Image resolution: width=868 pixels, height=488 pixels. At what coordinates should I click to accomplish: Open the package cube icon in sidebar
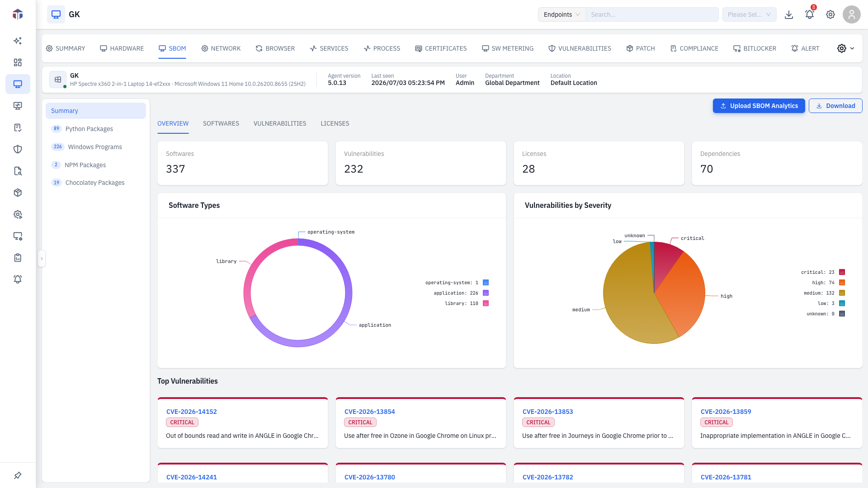[18, 192]
